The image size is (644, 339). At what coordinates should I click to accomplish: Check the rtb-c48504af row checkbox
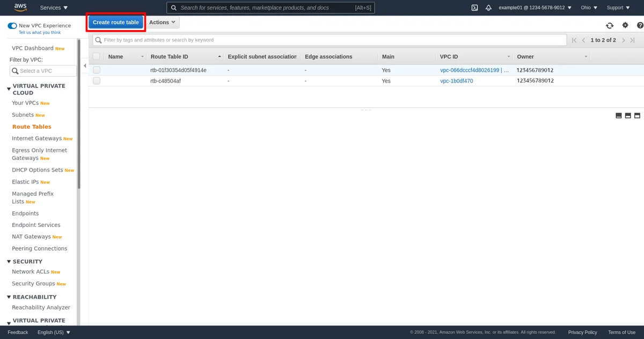(x=97, y=81)
